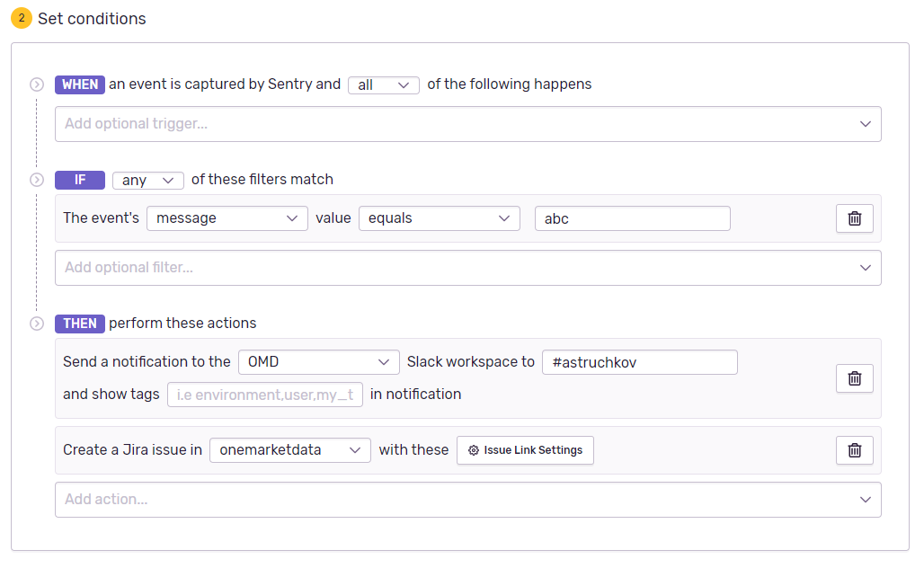This screenshot has width=924, height=568.
Task: Remove the Slack notification action via trash icon
Action: pyautogui.click(x=854, y=377)
